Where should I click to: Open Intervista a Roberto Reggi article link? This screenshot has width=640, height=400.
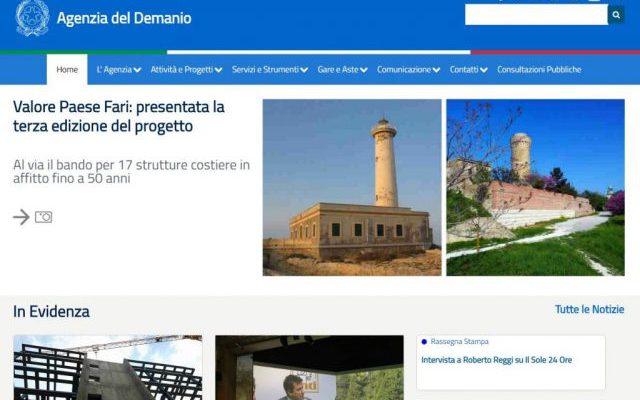click(x=496, y=360)
